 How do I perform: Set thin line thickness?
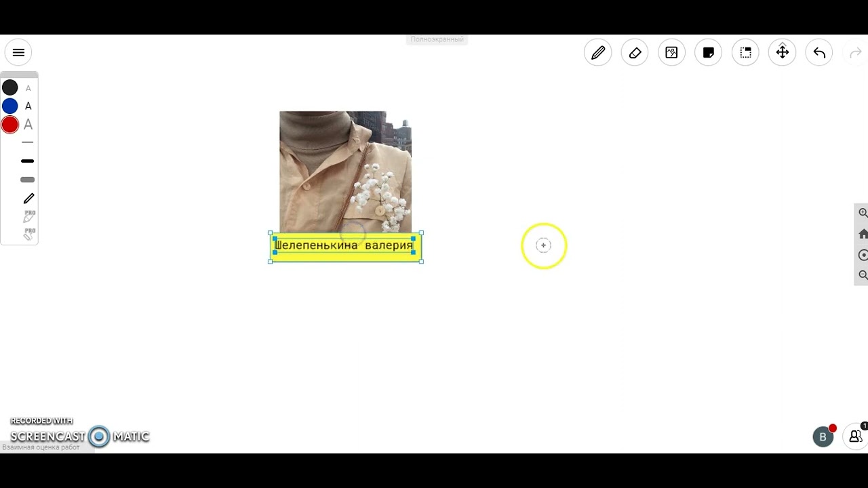[x=27, y=143]
